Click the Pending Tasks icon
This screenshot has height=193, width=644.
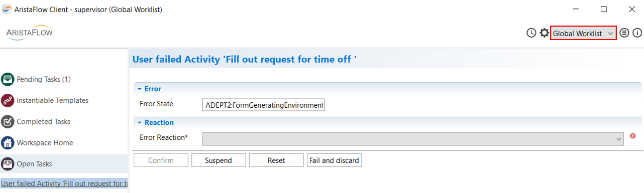coord(8,79)
